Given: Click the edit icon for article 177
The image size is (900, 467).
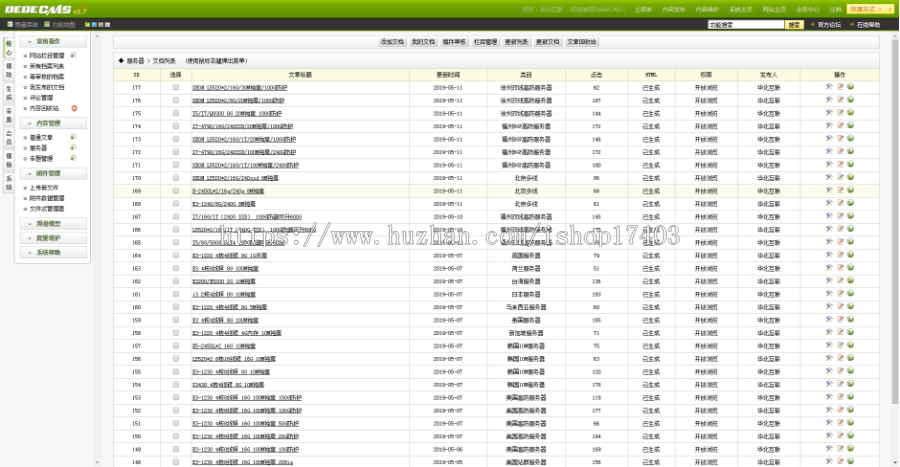Looking at the screenshot, I should [x=840, y=88].
